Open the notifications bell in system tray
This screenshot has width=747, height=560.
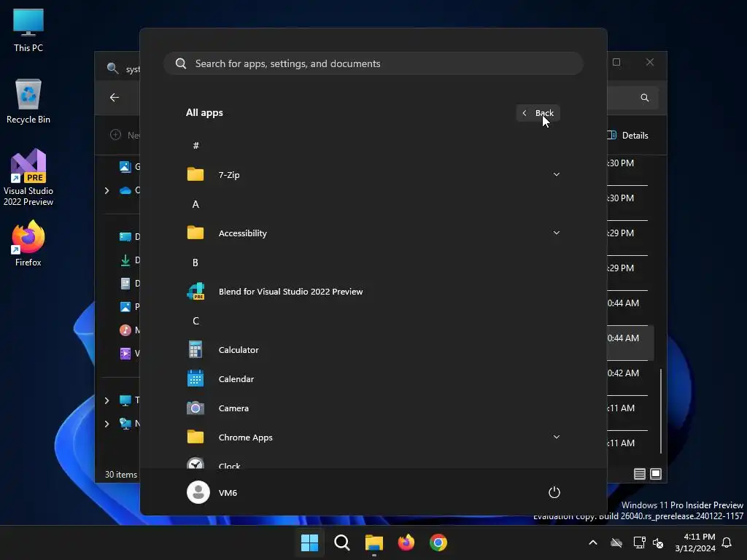click(727, 542)
